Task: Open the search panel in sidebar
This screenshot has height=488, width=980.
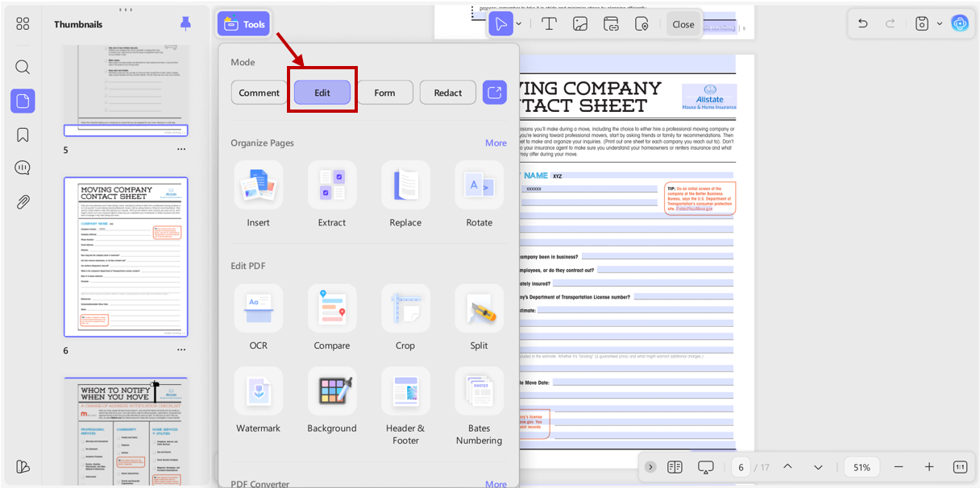Action: click(23, 67)
